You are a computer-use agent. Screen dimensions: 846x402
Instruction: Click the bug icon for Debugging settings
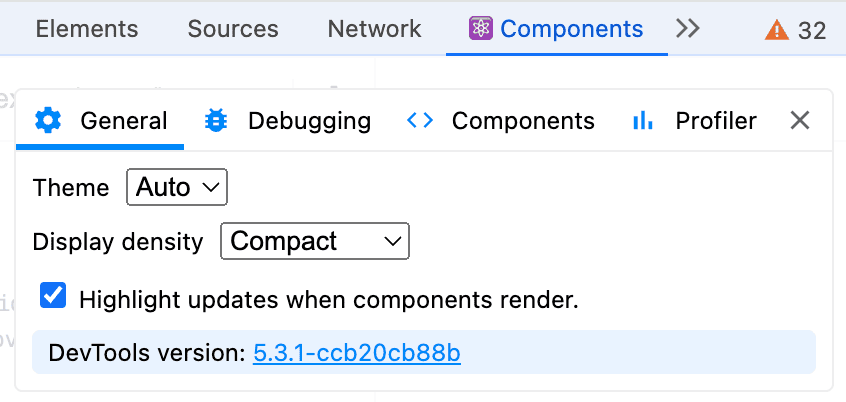216,120
